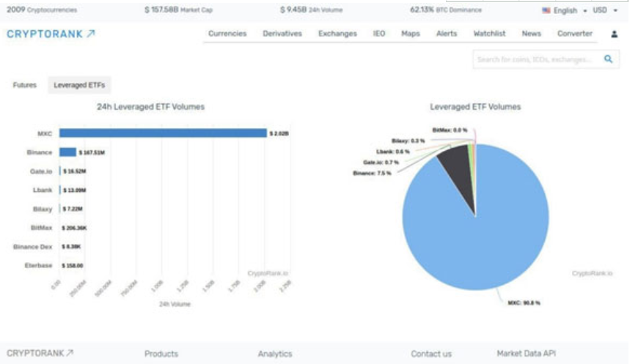The width and height of the screenshot is (638, 364).
Task: Go to the IEO page
Action: (379, 33)
